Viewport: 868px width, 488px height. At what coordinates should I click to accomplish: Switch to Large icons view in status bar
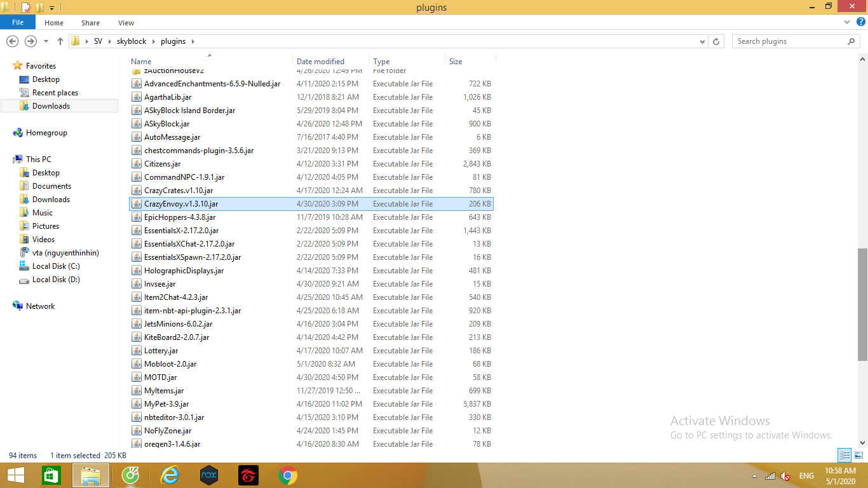(x=858, y=455)
